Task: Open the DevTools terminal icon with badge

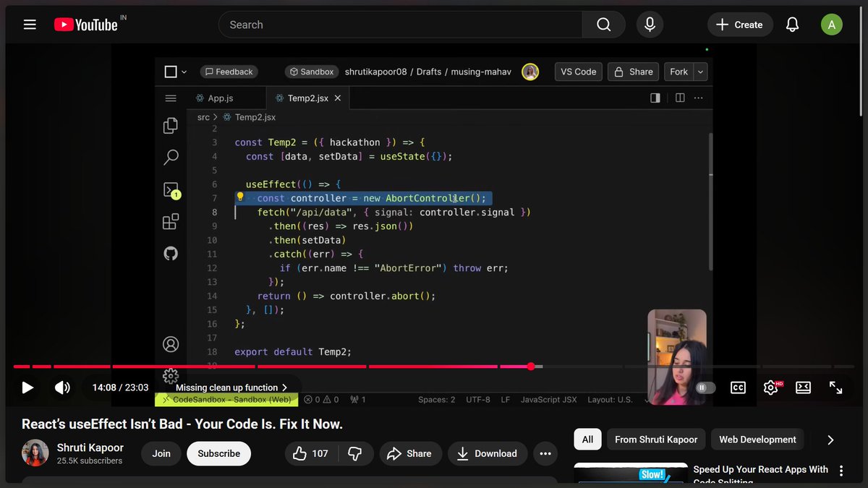Action: click(171, 189)
